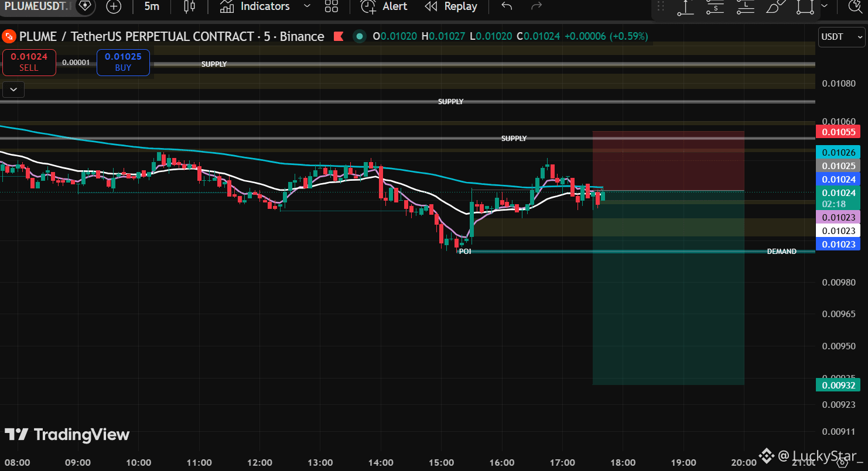The image size is (868, 471).
Task: Select the Short Position tool
Action: click(715, 7)
